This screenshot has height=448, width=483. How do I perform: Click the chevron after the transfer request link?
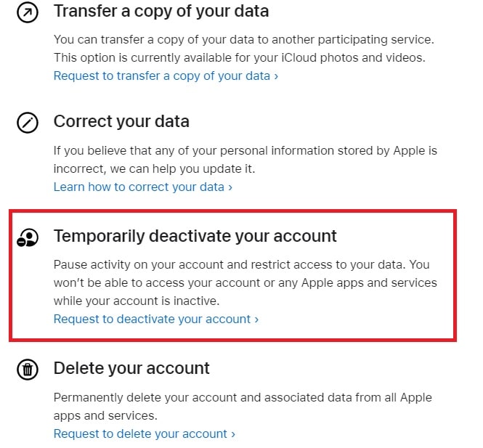click(x=276, y=76)
